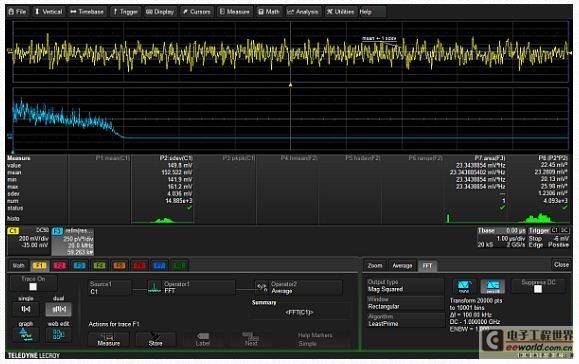Click the Average operator icon
The image size is (579, 364).
262,288
